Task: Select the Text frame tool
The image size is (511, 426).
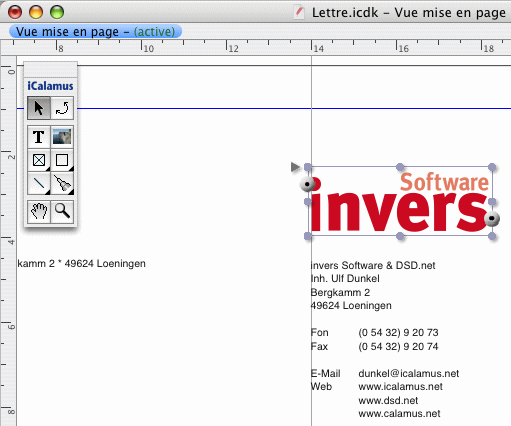Action: 39,137
